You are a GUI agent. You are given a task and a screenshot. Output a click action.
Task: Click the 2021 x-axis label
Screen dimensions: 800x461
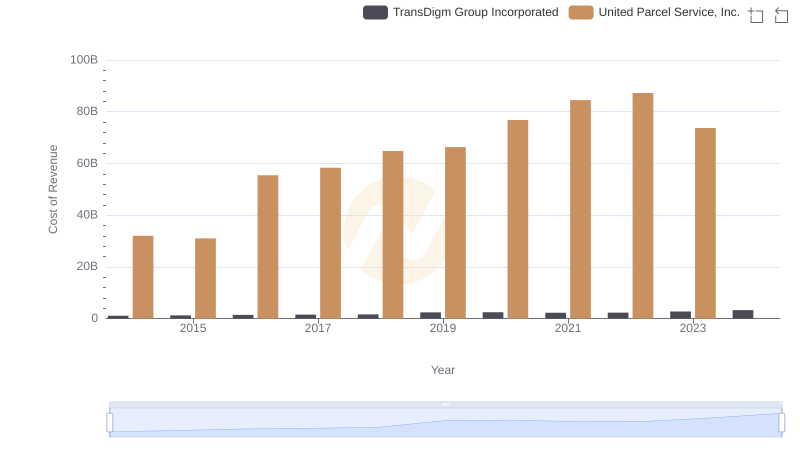tap(568, 328)
